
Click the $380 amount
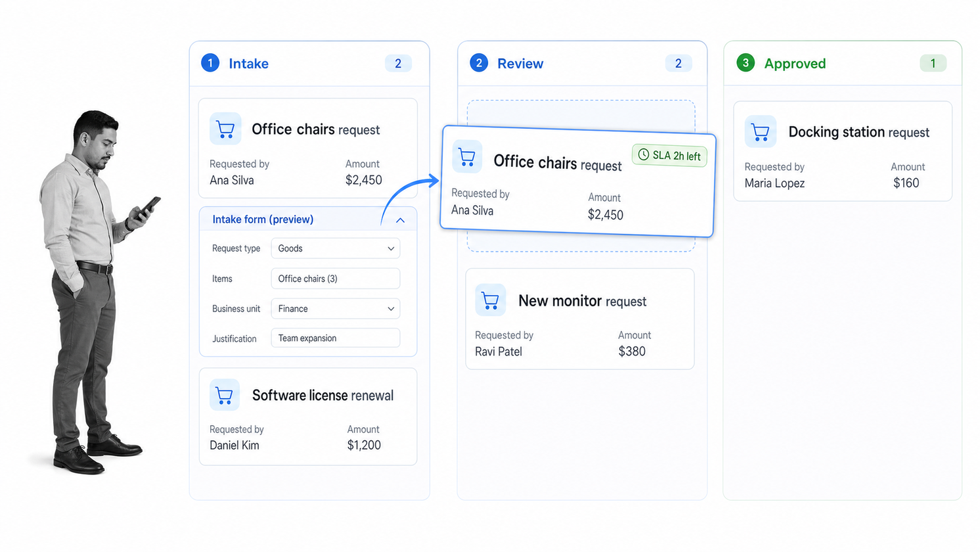tap(632, 352)
